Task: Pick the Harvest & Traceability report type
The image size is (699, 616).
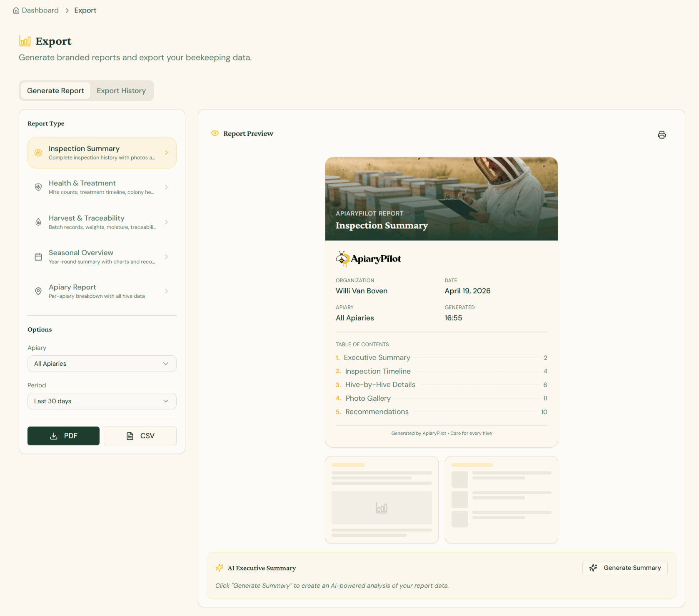Action: point(102,222)
